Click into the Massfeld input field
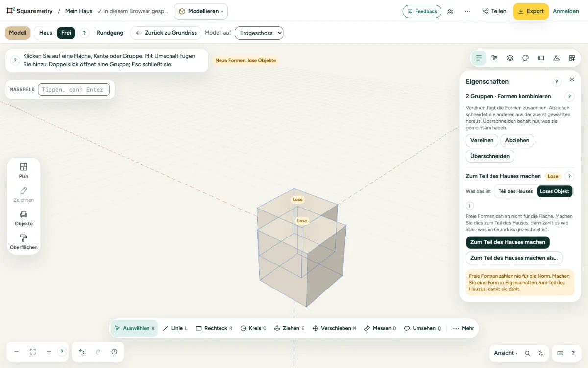The height and width of the screenshot is (368, 588). [73, 90]
